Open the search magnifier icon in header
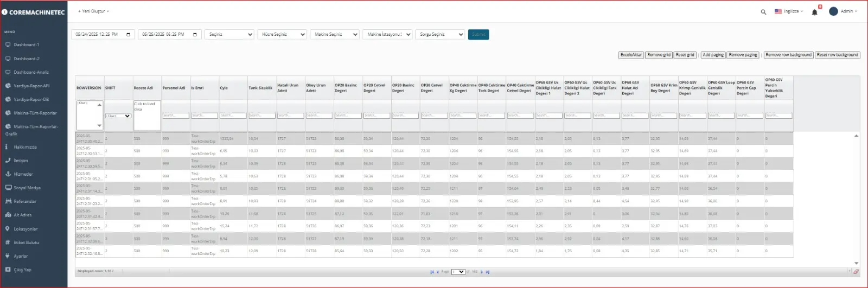The image size is (868, 288). (x=763, y=12)
